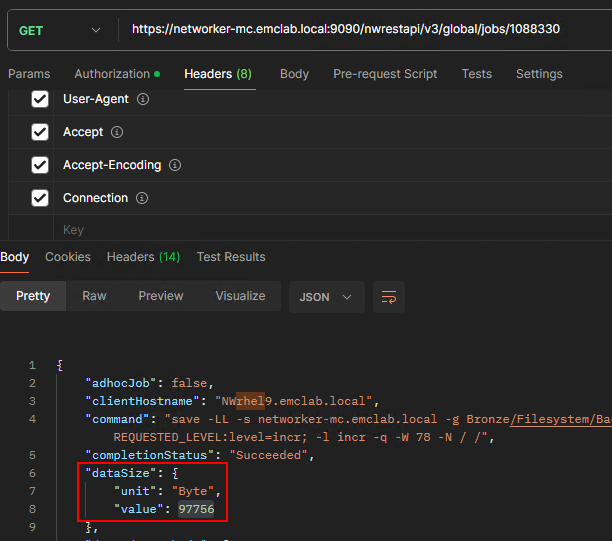Switch to Preview response view
612x541 pixels.
click(x=161, y=296)
